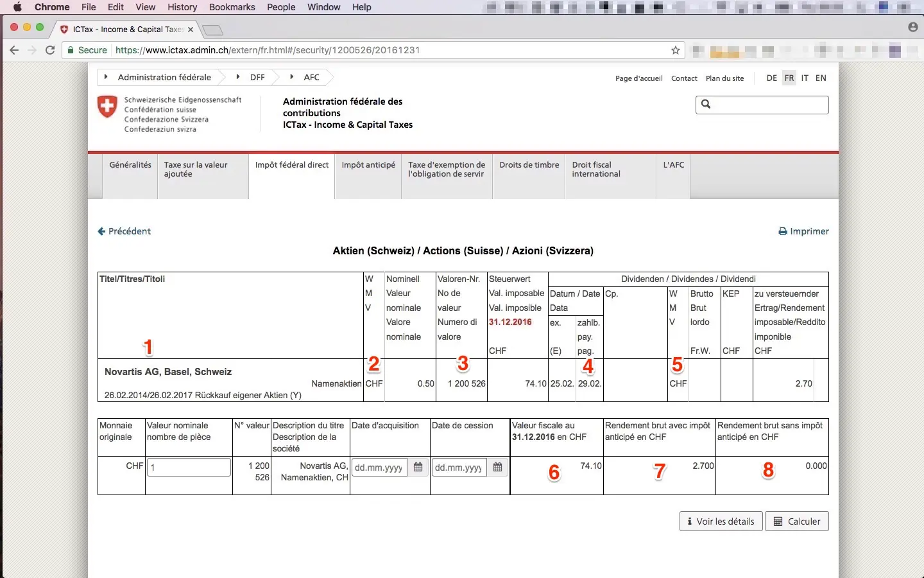
Task: Select FR language option
Action: click(789, 78)
